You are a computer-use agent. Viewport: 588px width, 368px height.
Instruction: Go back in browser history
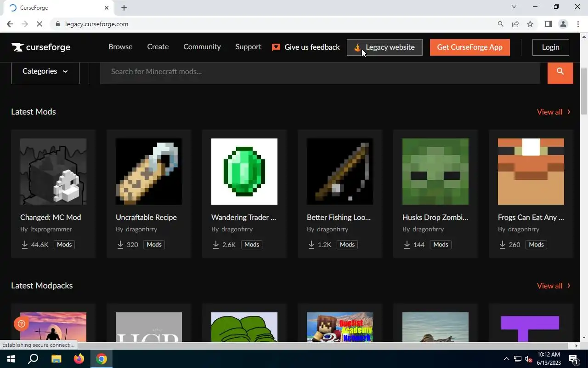coord(10,24)
